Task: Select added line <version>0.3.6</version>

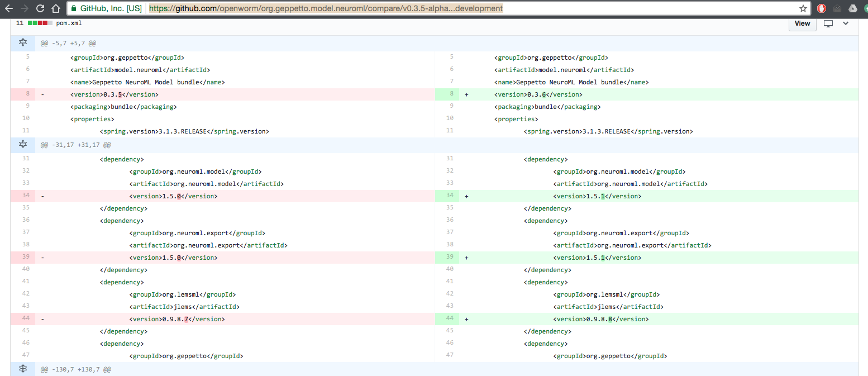Action: pos(538,94)
